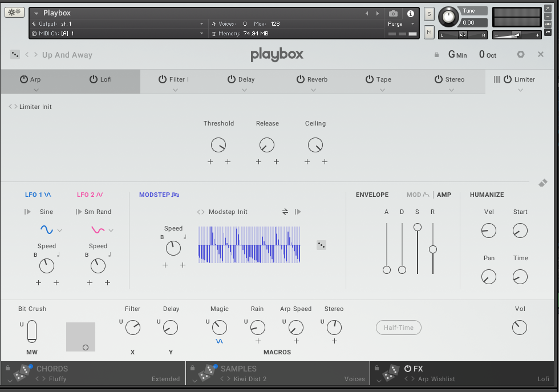Click the LFO assignment icon under the Magic macro
559x392 pixels.
pos(219,341)
